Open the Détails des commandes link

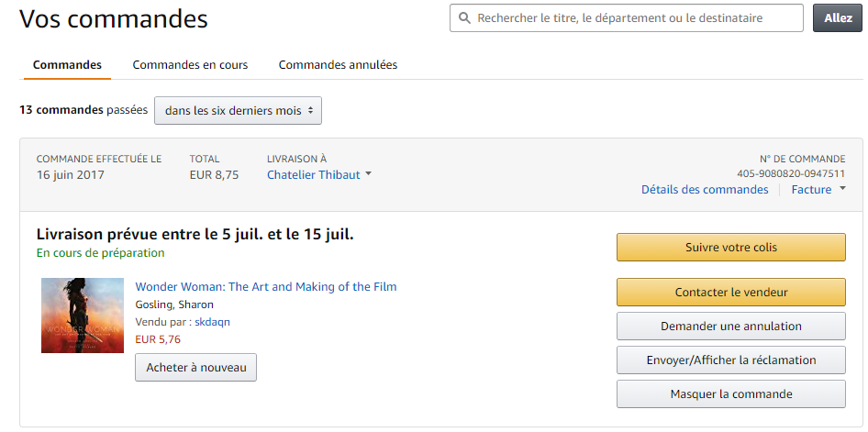[x=705, y=190]
